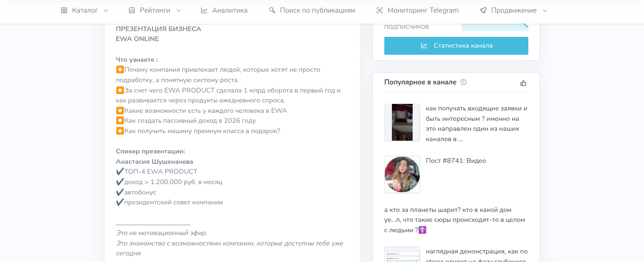Open thumbnail of наглядная демонстрация post
The image size is (644, 262).
[402, 254]
